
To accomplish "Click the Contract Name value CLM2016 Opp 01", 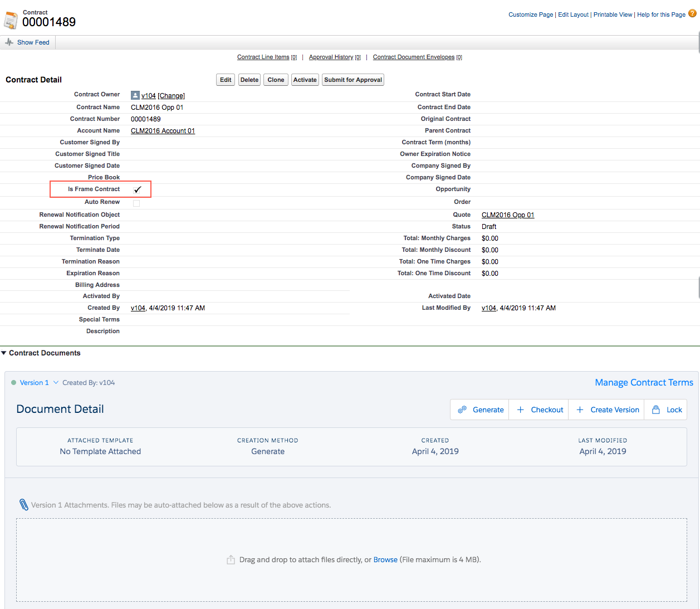I will coord(157,108).
